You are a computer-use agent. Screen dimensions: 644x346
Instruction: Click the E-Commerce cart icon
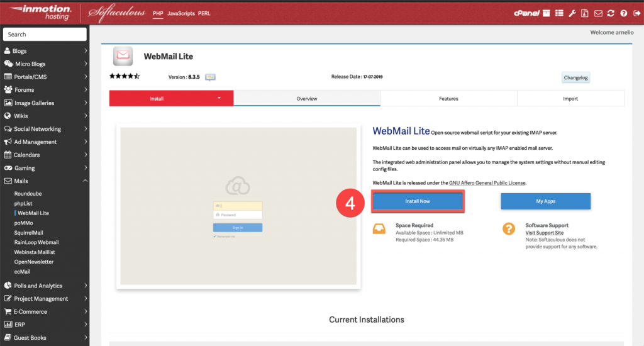[8, 311]
